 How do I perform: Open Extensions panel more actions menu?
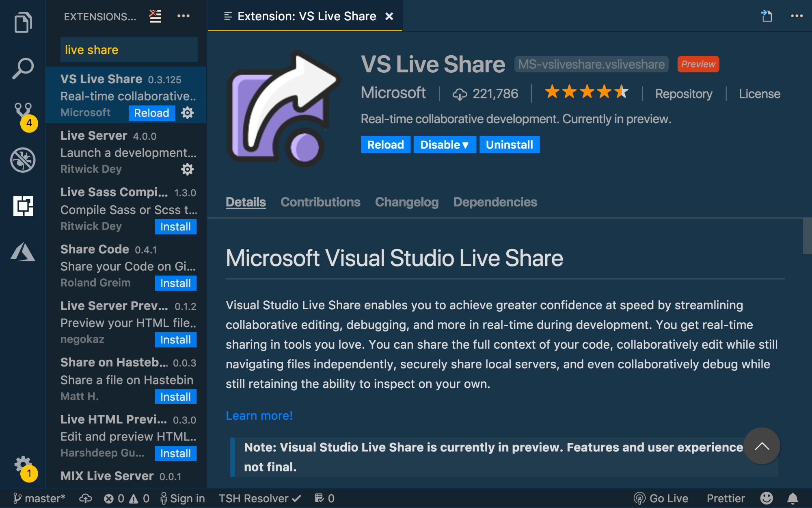pyautogui.click(x=184, y=16)
